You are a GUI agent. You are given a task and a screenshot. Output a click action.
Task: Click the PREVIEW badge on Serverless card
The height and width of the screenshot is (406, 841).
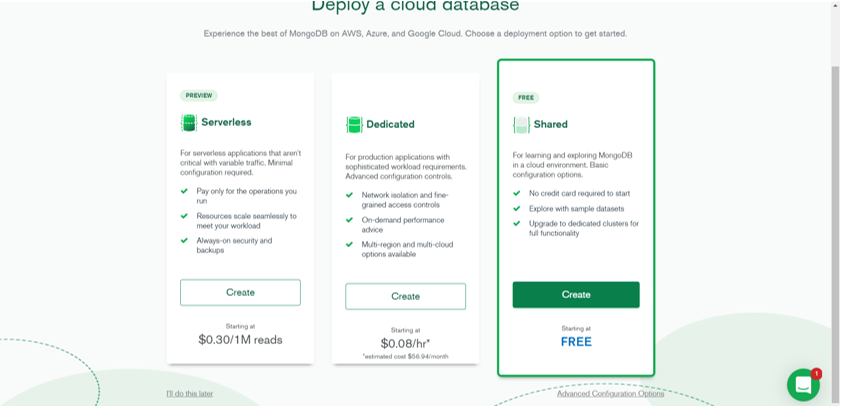coord(199,95)
